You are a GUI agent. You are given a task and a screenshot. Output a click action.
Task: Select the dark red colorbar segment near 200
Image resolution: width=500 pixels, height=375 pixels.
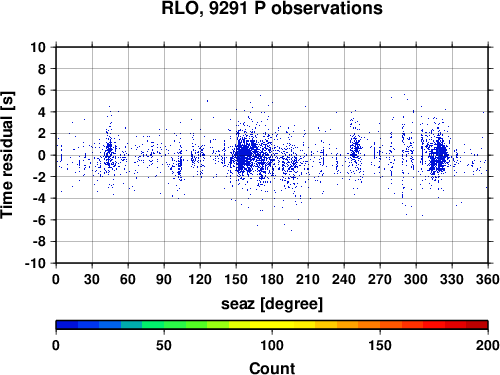[x=477, y=325]
